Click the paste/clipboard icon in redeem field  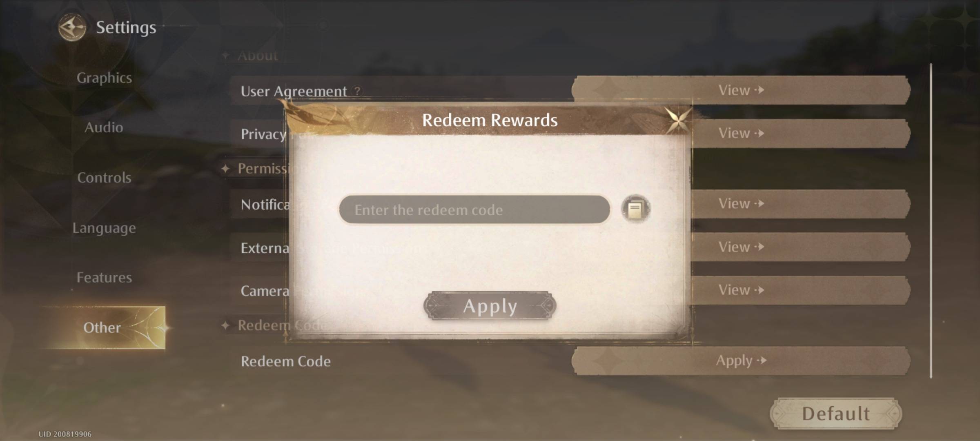click(636, 209)
